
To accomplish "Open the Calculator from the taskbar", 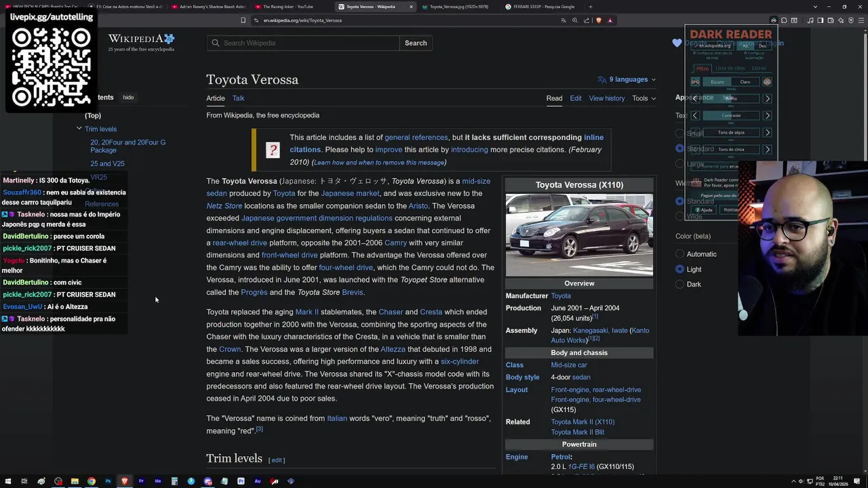I will [174, 481].
